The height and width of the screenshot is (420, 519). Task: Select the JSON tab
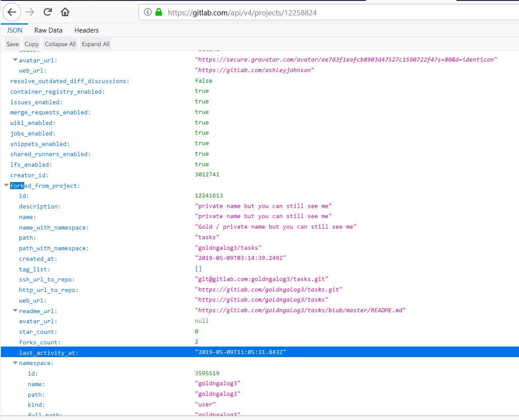15,30
